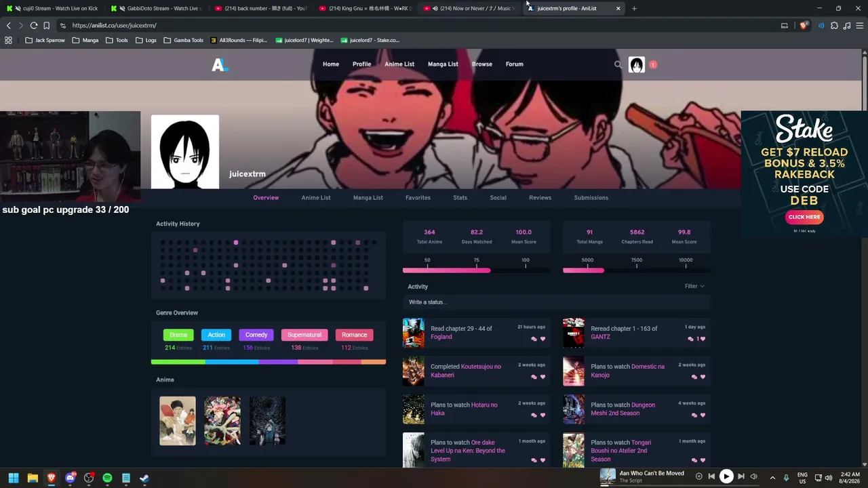Open Browse in the top navigation

(482, 64)
